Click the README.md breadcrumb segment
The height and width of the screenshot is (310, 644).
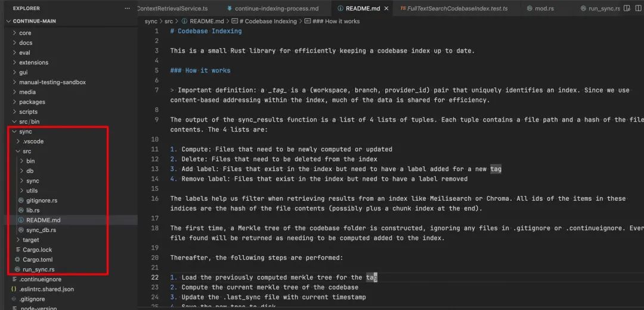206,21
